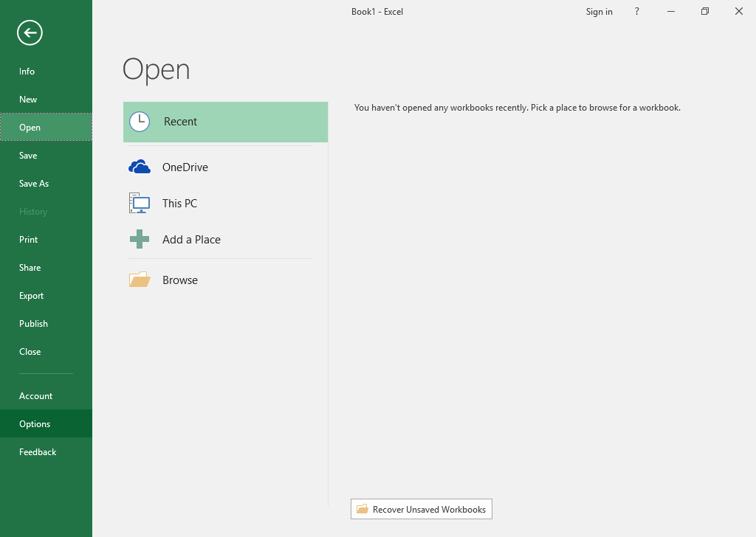Click the Book1 - Excel window title
756x537 pixels.
tap(377, 12)
